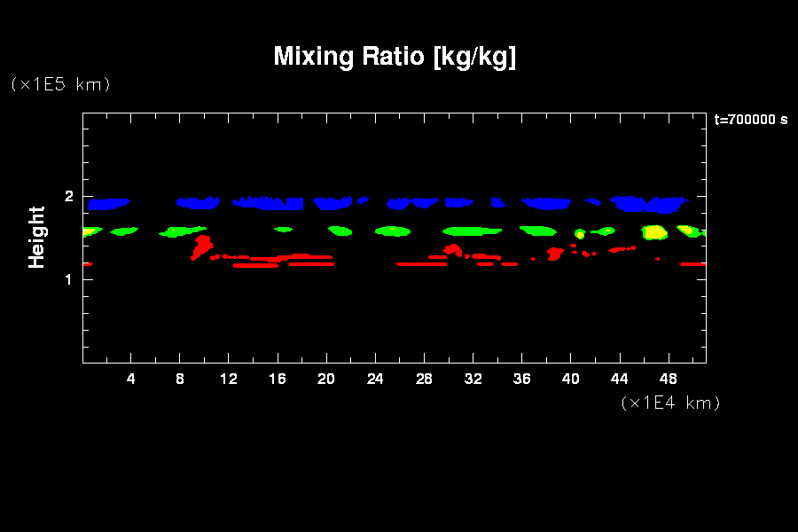The height and width of the screenshot is (532, 798).
Task: Click x-axis tick label "24"
Action: (x=375, y=379)
